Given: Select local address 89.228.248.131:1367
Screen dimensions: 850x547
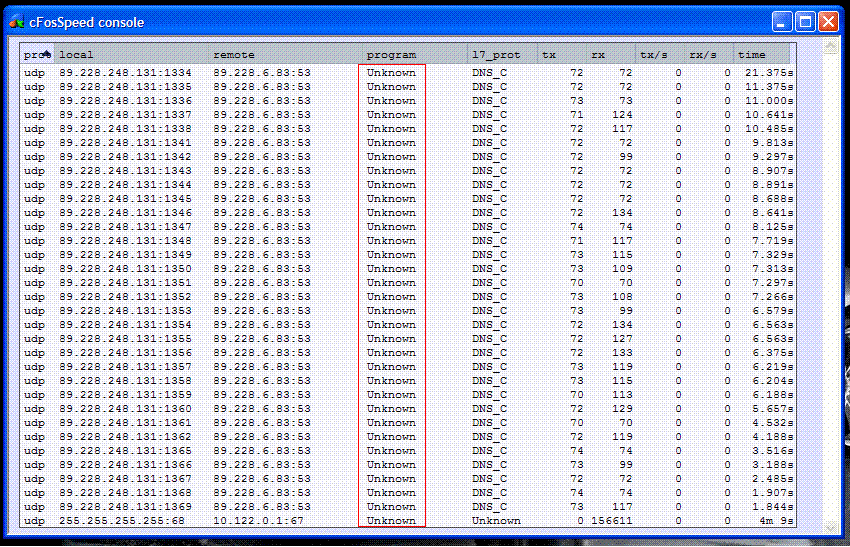Looking at the screenshot, I should click(125, 479).
